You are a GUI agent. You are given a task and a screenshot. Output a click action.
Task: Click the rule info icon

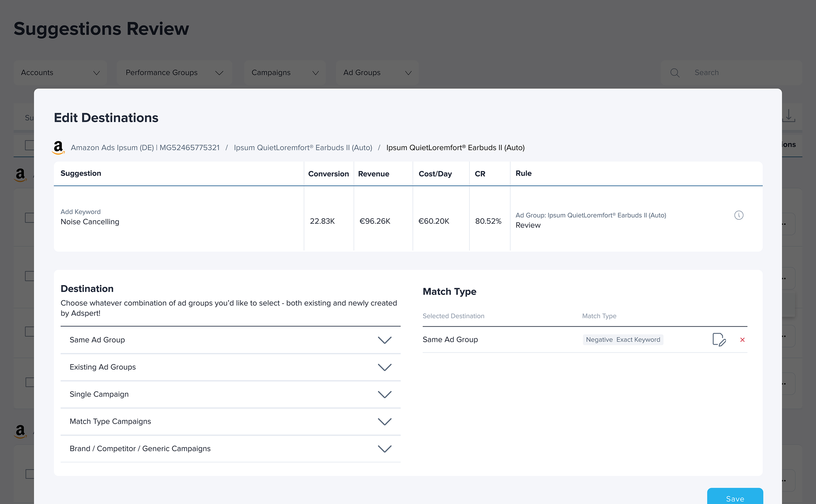(x=739, y=215)
